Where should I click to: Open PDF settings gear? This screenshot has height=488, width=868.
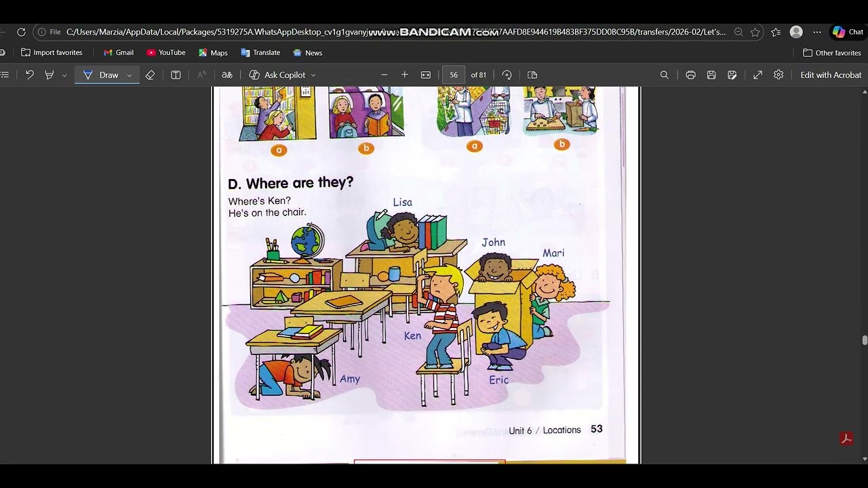click(x=778, y=75)
